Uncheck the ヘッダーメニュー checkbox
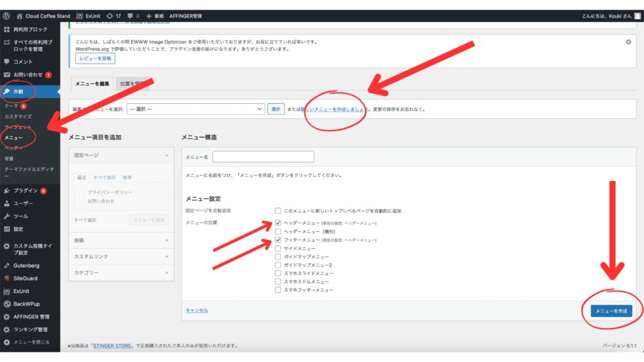 (x=278, y=223)
